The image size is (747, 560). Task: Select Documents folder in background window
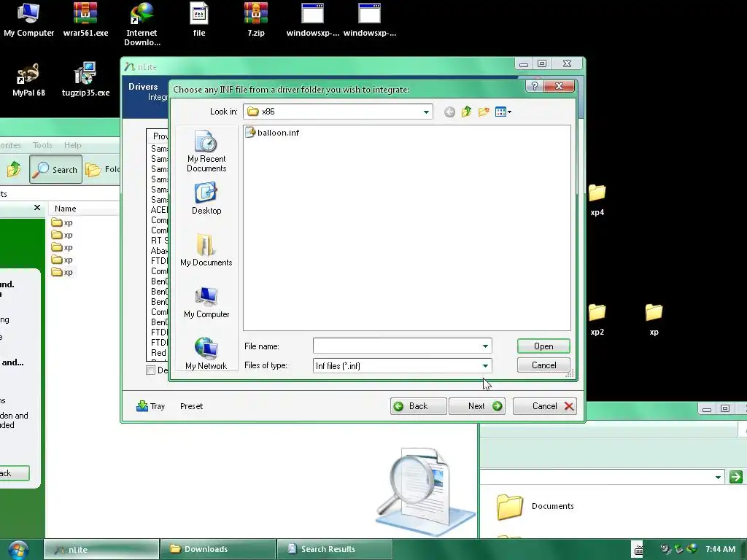[535, 506]
